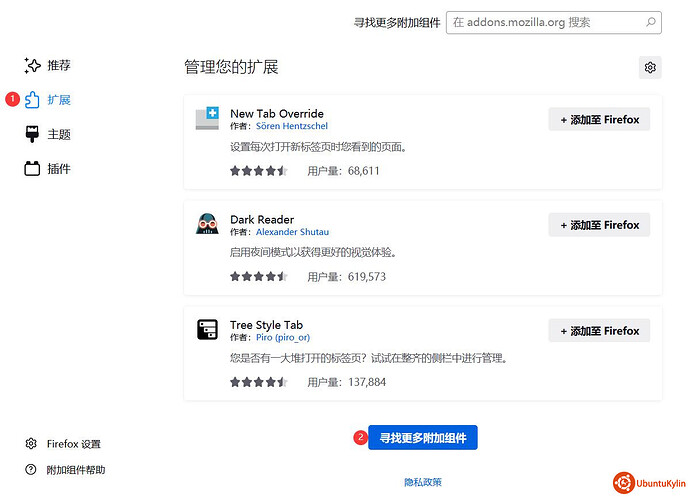Go to the 插件 section
This screenshot has width=690, height=497.
(48, 169)
